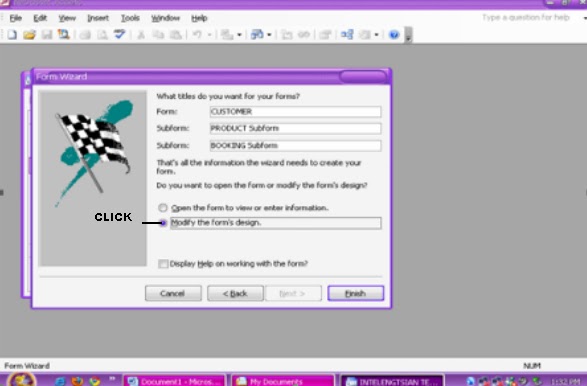This screenshot has width=587, height=386.
Task: Click the Relationships toolbar icon
Action: [x=347, y=35]
